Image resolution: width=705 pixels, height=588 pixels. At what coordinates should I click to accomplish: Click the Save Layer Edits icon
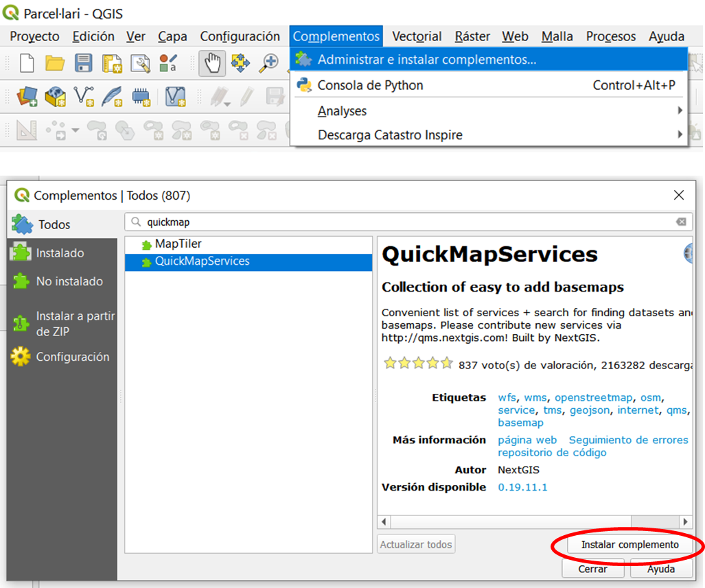click(275, 97)
